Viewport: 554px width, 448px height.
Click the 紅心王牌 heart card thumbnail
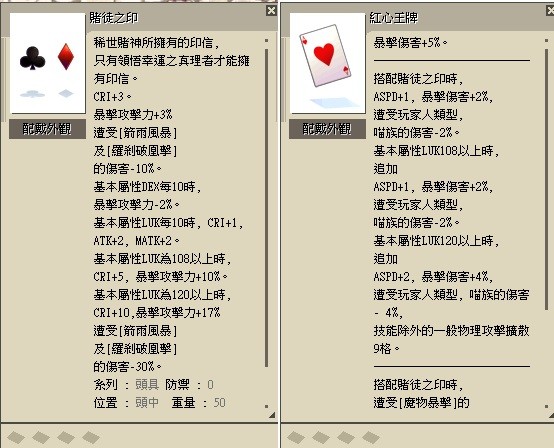(328, 63)
